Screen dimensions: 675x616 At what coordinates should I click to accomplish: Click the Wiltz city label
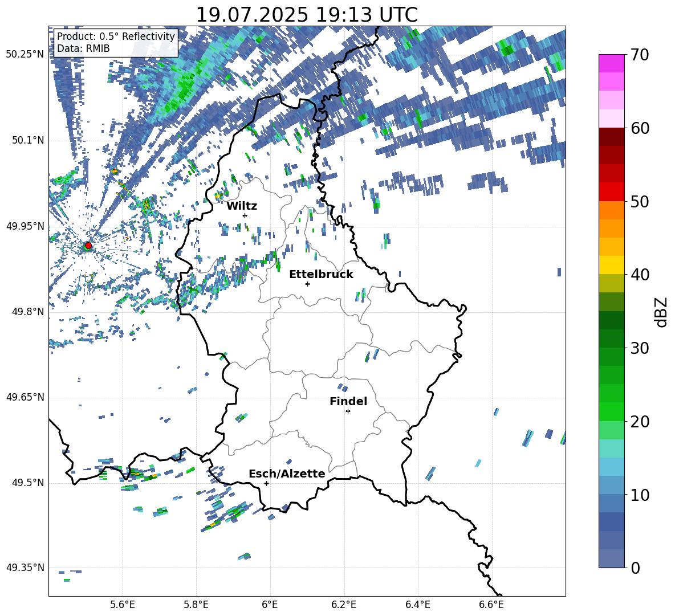coord(242,206)
